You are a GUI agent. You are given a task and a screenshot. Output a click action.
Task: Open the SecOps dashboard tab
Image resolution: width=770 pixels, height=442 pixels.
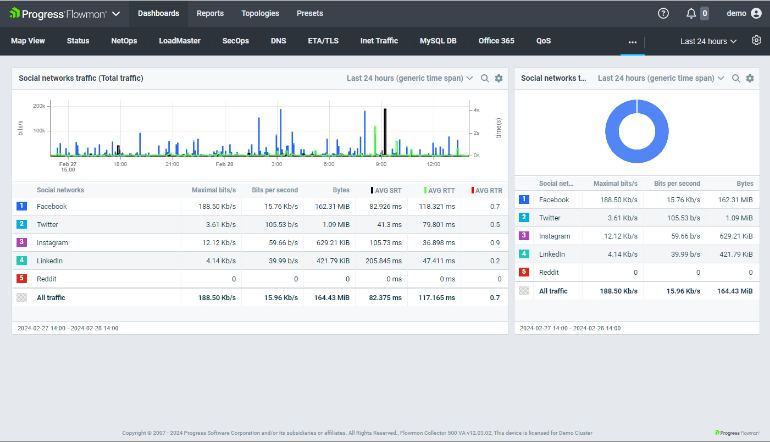coord(236,41)
